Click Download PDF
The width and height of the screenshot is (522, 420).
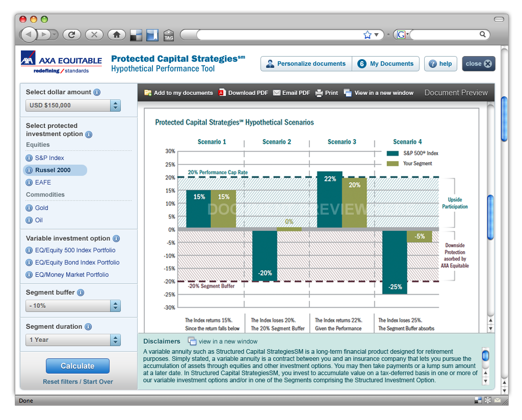click(243, 93)
